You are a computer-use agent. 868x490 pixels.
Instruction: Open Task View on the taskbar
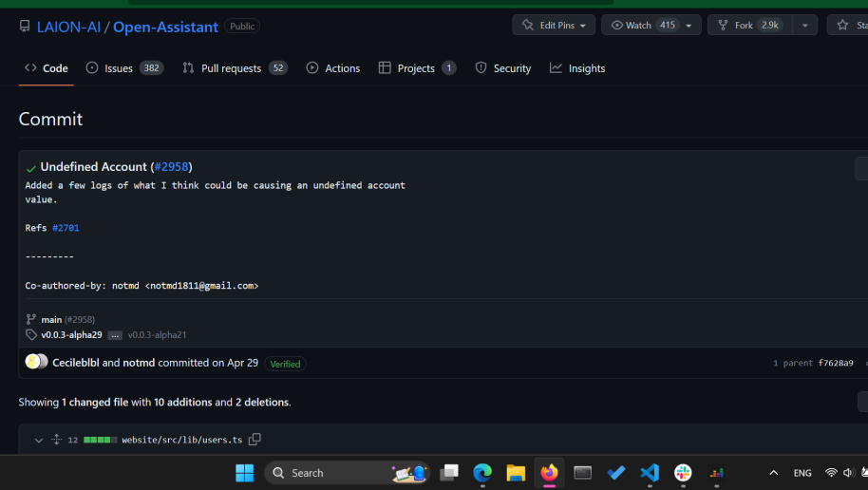pyautogui.click(x=449, y=473)
